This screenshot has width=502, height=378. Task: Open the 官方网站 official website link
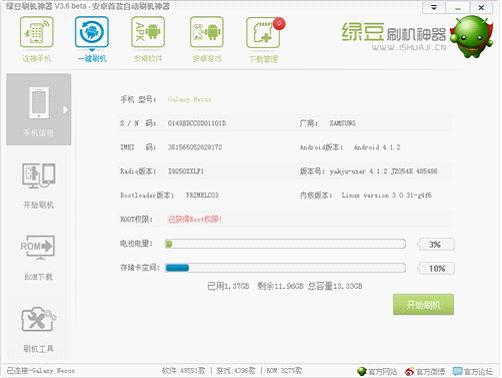pyautogui.click(x=377, y=371)
